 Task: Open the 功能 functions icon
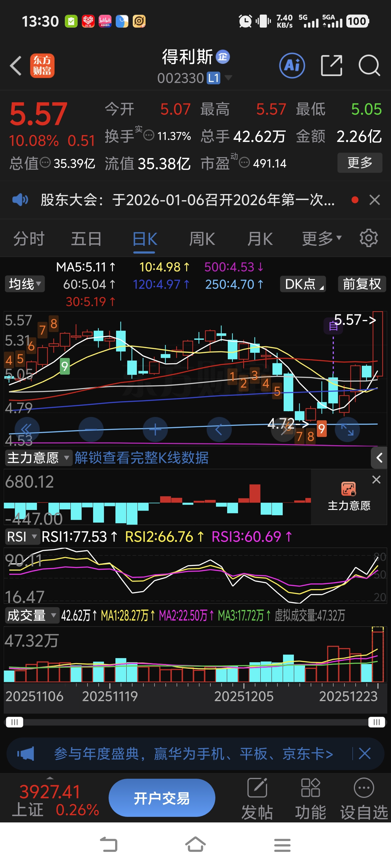coord(310,799)
